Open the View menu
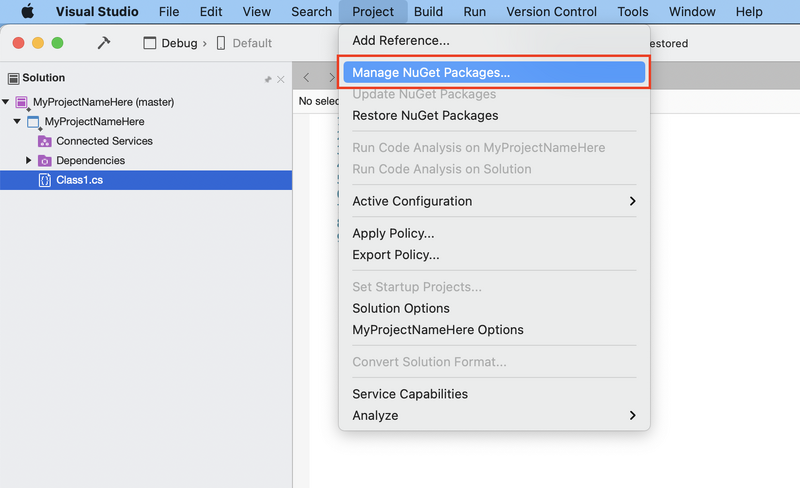 [257, 11]
